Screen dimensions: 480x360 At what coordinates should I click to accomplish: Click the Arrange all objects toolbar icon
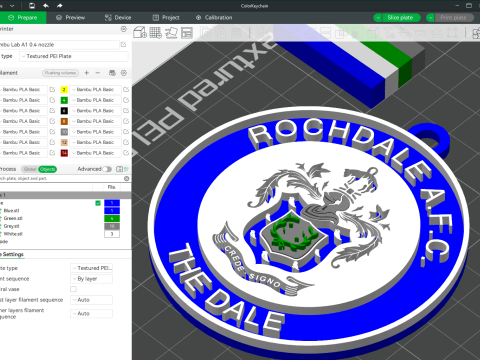click(x=187, y=33)
